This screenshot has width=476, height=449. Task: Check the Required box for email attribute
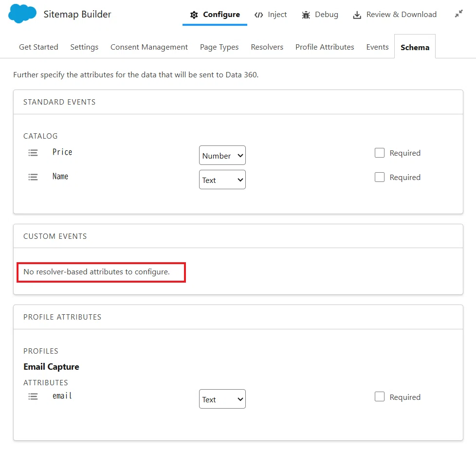pos(380,396)
